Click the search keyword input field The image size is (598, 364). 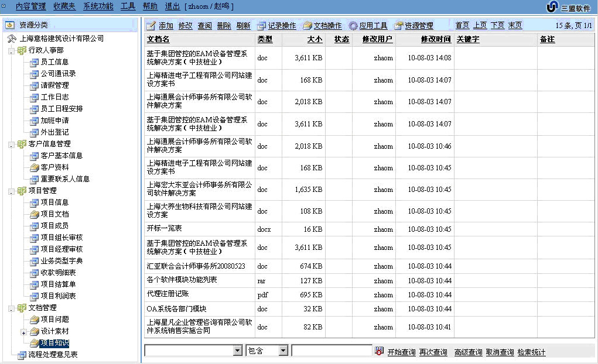click(332, 351)
